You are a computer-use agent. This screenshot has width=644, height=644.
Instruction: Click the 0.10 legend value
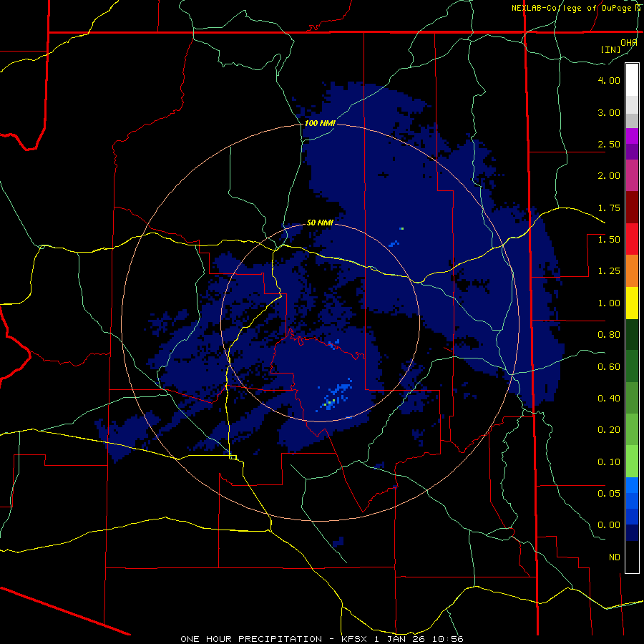pos(609,462)
